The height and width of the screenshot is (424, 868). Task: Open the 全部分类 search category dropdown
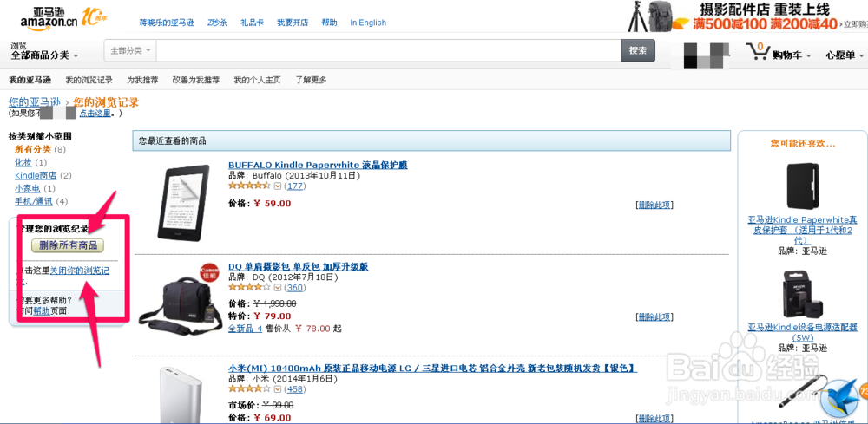pos(130,51)
